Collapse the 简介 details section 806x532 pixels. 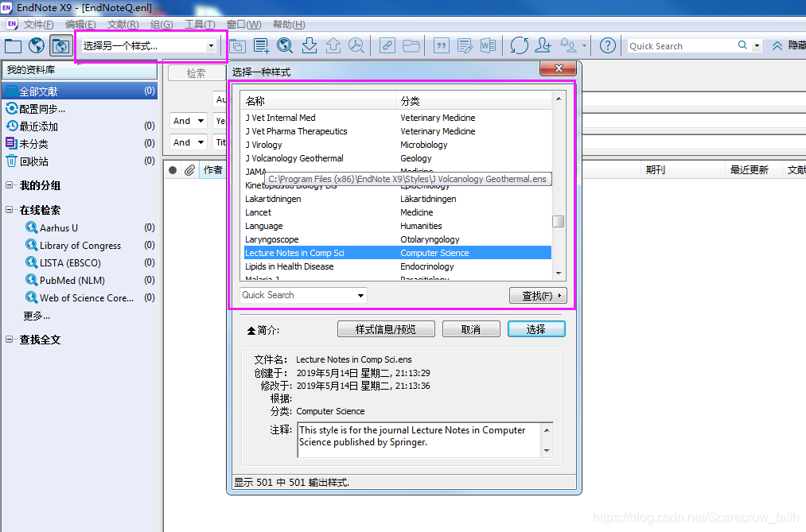(251, 330)
